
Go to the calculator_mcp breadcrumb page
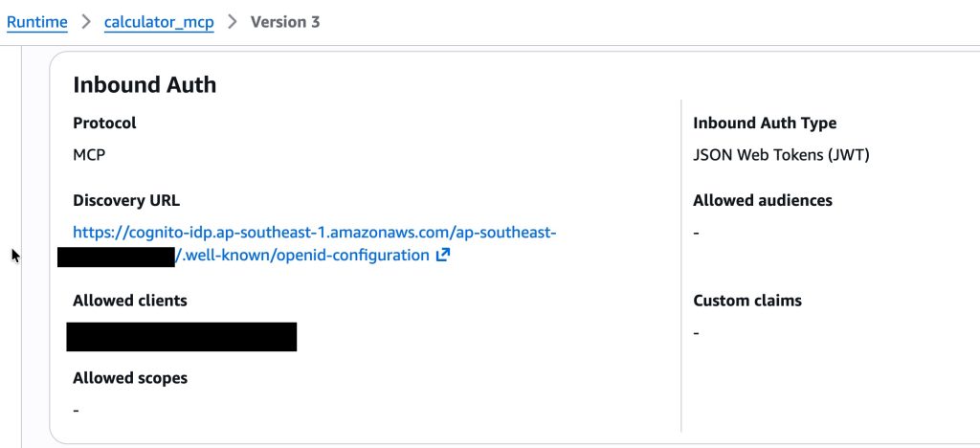[x=159, y=22]
